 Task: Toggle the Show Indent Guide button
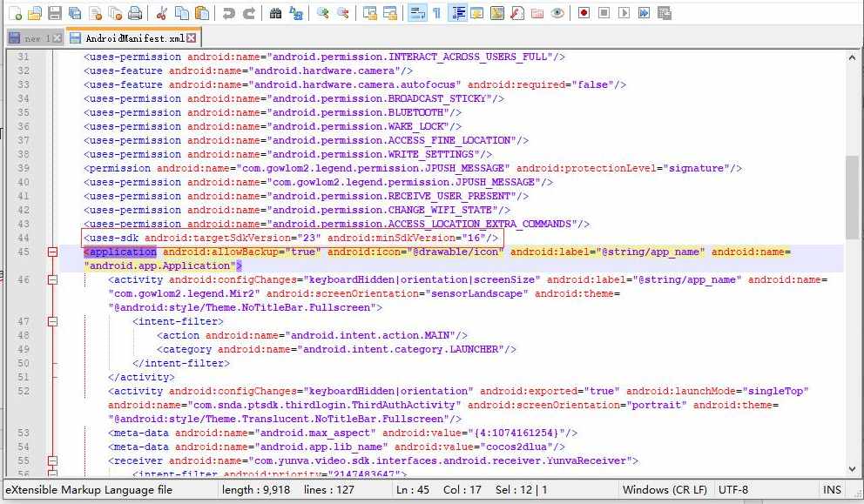pos(457,13)
